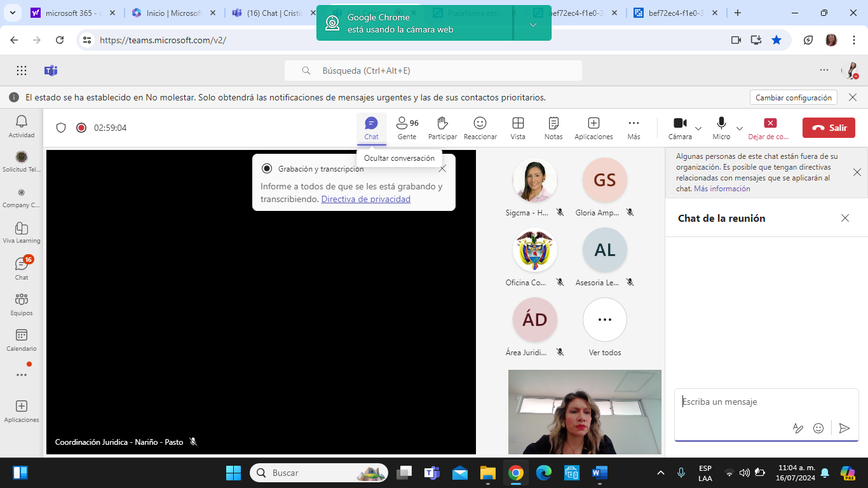Viewport: 868px width, 488px height.
Task: Click the emoji icon in message box
Action: [x=818, y=428]
